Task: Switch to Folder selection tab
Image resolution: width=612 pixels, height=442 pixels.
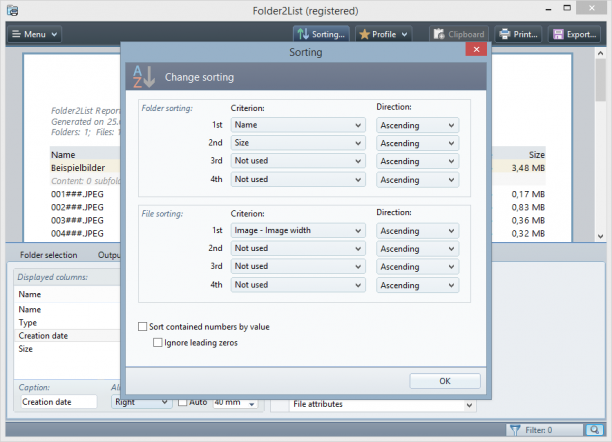Action: 48,255
